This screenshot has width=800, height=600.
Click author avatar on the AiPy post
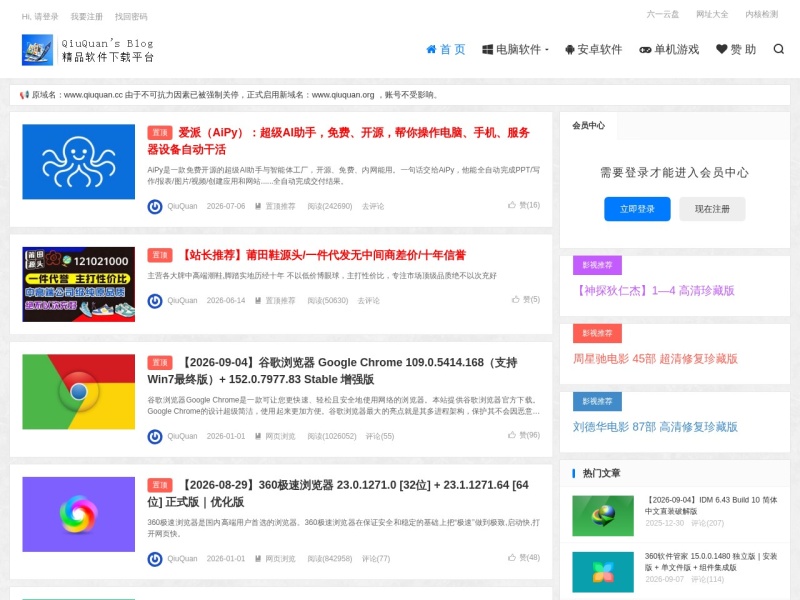[155, 207]
